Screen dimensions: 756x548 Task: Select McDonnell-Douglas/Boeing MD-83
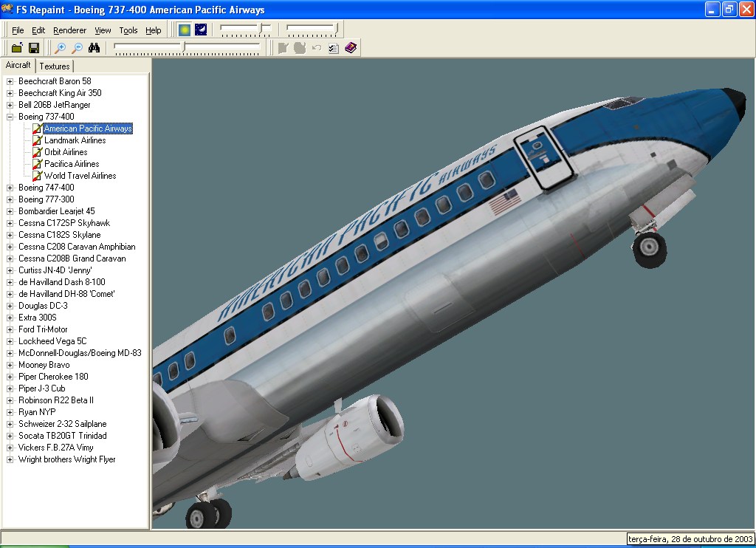(80, 353)
